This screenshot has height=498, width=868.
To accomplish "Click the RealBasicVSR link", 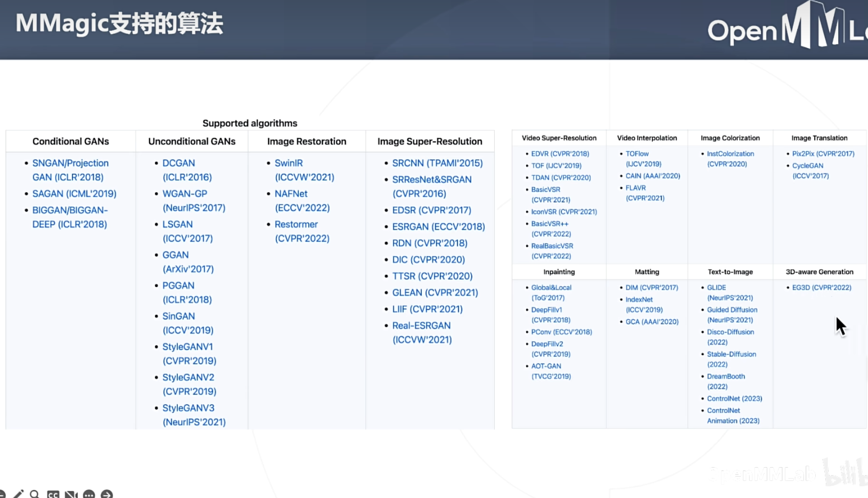I will click(x=552, y=251).
